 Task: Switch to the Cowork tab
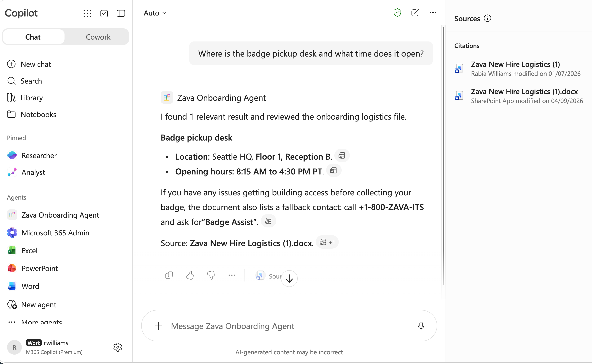coord(98,37)
